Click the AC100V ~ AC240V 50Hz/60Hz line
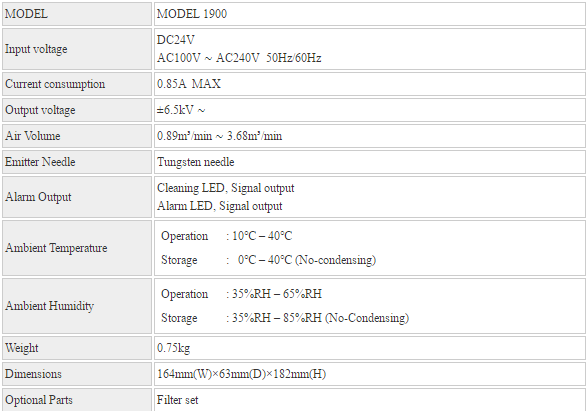Viewport: 586px width, 411px height. [x=239, y=58]
